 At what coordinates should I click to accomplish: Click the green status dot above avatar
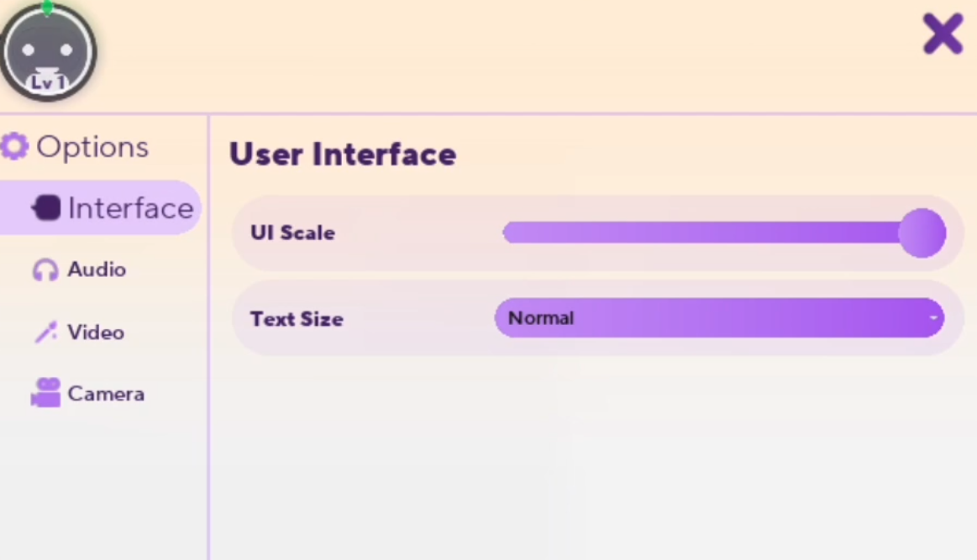[x=48, y=8]
